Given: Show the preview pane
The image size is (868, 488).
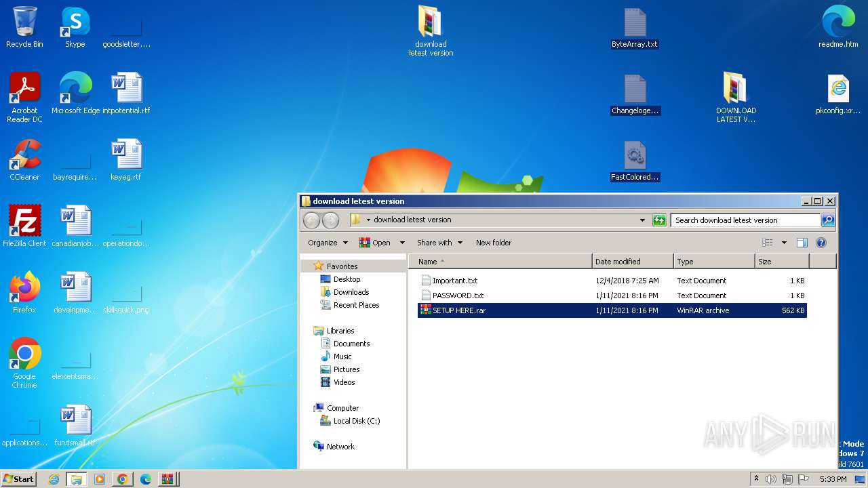Looking at the screenshot, I should click(802, 243).
